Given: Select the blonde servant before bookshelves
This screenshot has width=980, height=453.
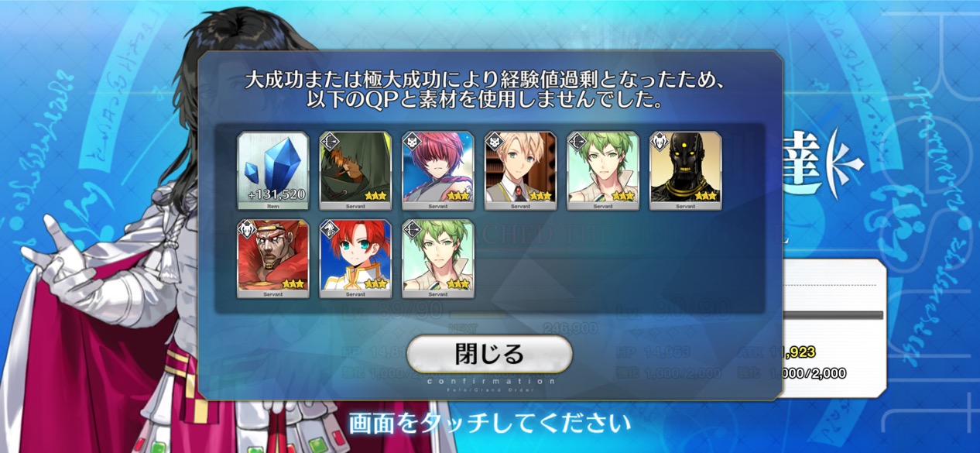Looking at the screenshot, I should 520,170.
